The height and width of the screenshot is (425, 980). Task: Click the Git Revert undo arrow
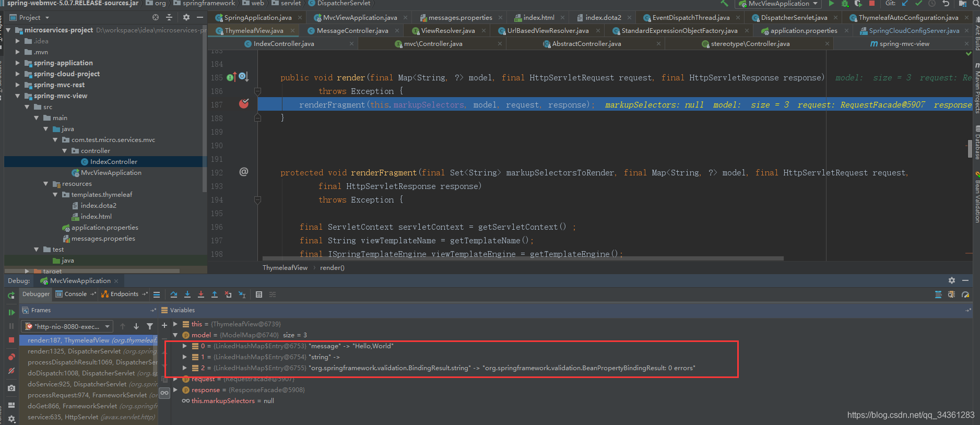point(946,4)
